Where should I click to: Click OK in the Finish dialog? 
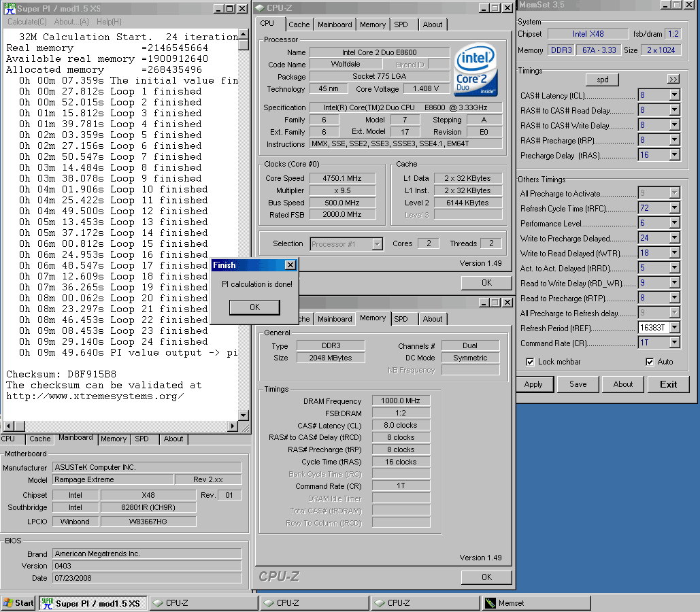tap(254, 307)
